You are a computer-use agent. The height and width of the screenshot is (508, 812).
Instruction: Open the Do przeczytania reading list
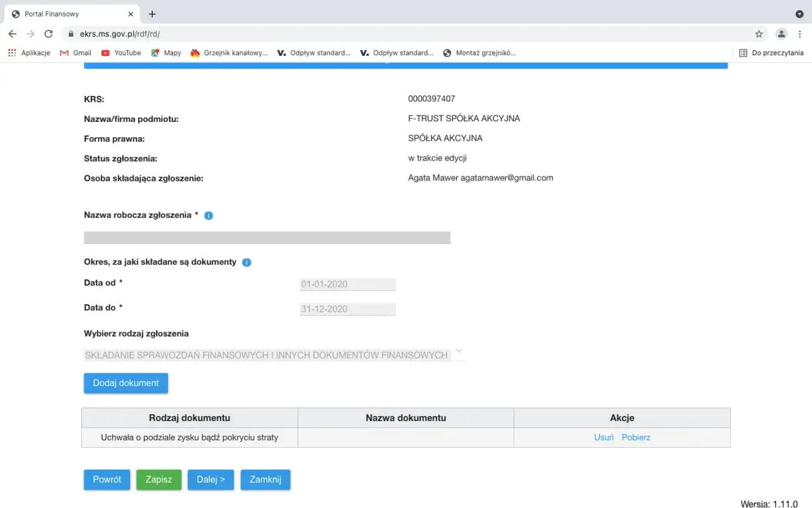(x=771, y=53)
